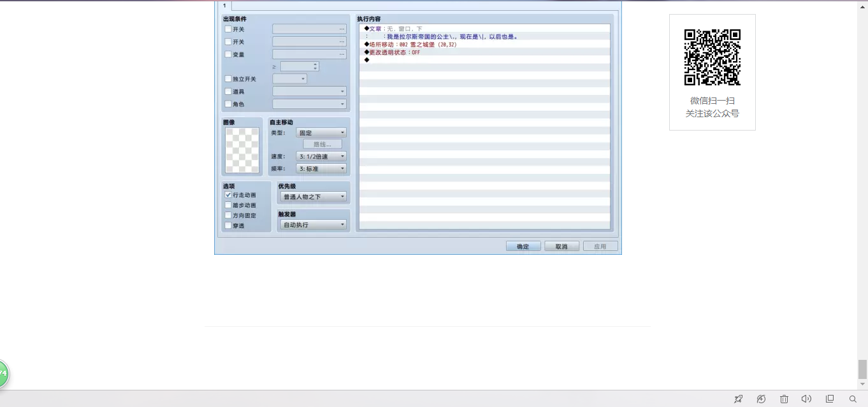
Task: Open the 类型 dropdown showing 固定
Action: click(x=322, y=133)
